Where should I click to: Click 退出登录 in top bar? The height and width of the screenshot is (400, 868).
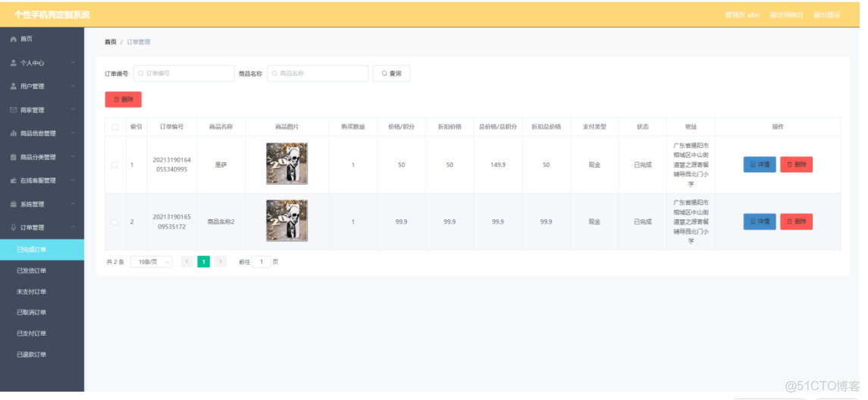click(826, 15)
